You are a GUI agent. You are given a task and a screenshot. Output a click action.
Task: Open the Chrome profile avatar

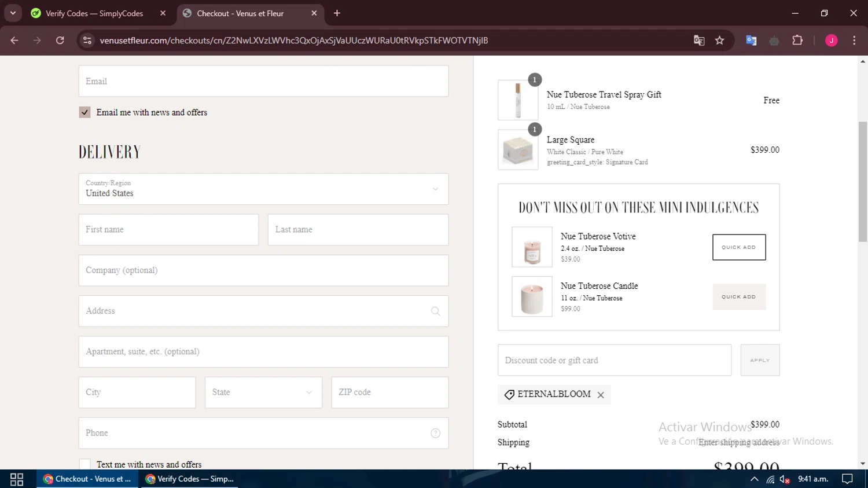[832, 41]
